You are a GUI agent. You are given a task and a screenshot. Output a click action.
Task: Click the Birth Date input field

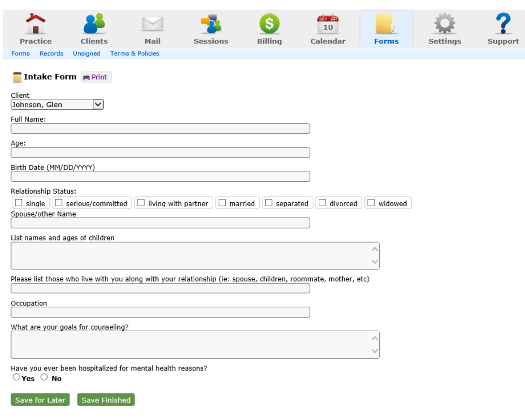[160, 177]
